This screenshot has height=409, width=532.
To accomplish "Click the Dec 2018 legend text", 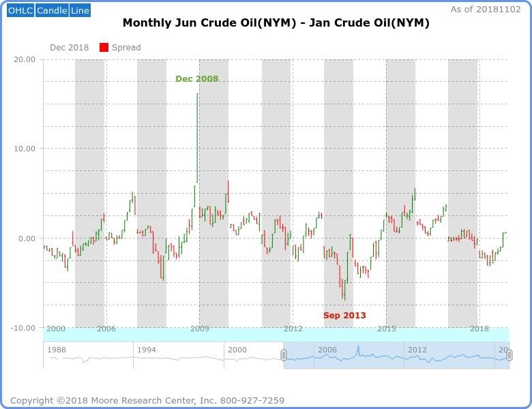I will (x=69, y=48).
